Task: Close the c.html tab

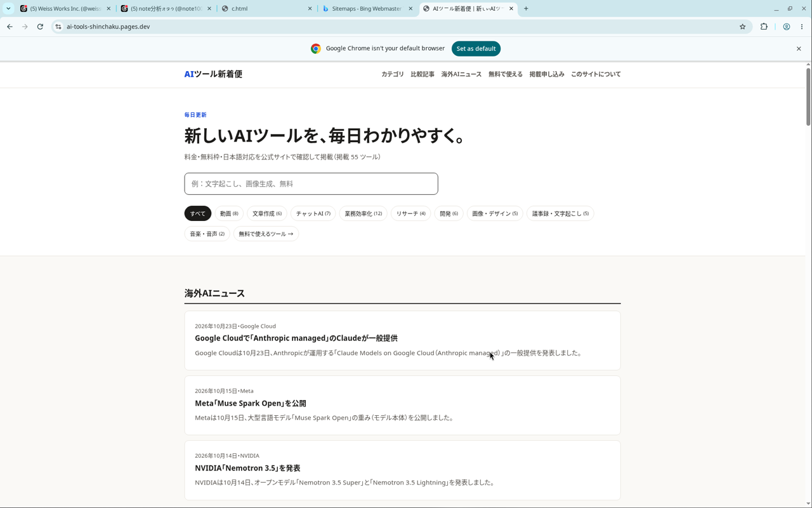Action: tap(310, 9)
